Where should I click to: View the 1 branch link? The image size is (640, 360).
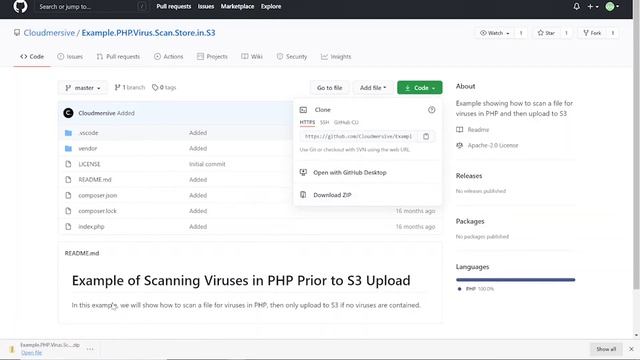(x=130, y=87)
